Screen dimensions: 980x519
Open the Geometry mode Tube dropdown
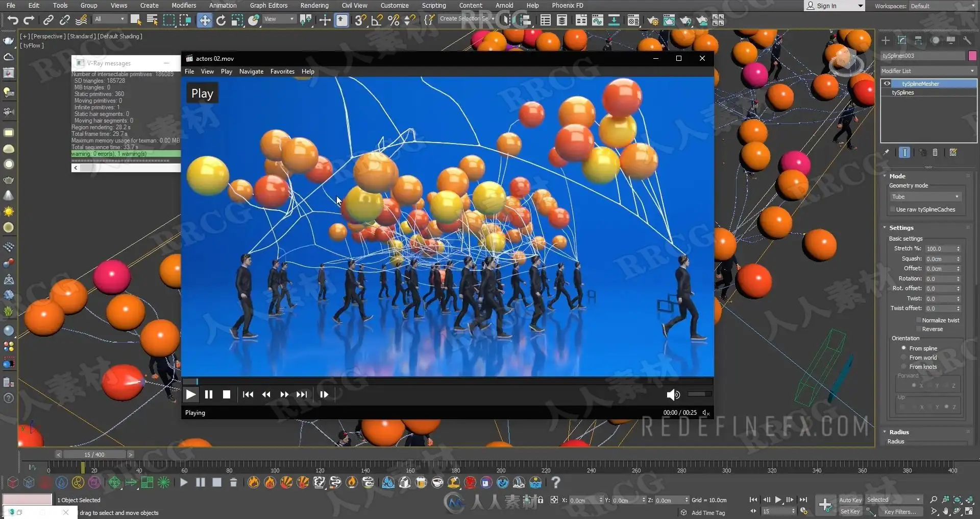click(x=925, y=197)
